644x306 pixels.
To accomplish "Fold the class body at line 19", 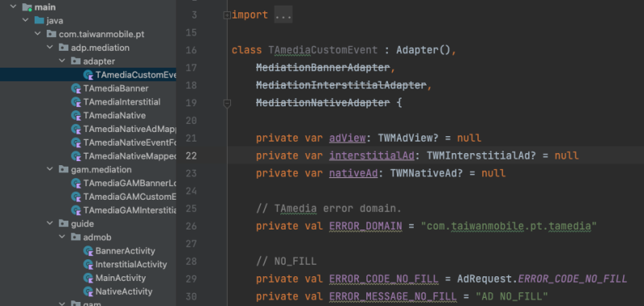I will tap(227, 104).
